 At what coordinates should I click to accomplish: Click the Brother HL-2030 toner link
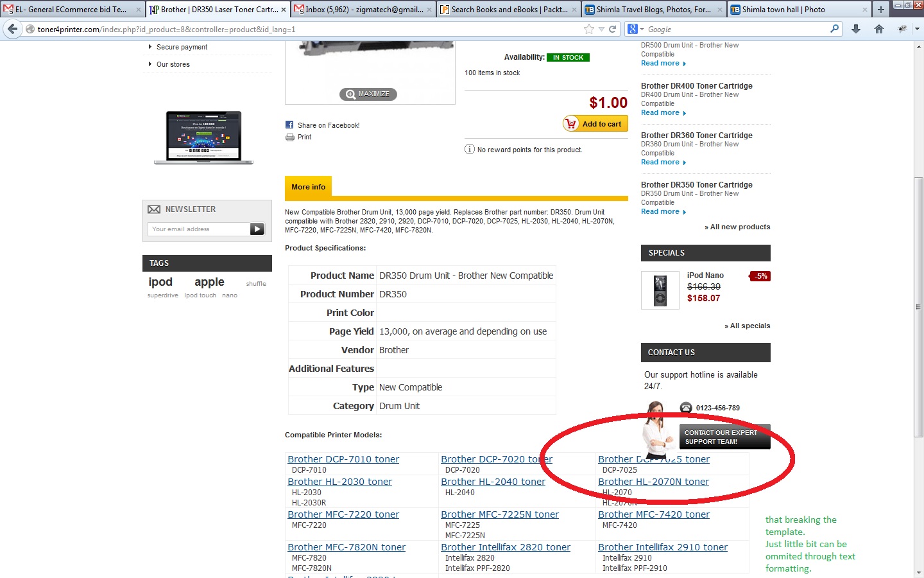pyautogui.click(x=339, y=482)
